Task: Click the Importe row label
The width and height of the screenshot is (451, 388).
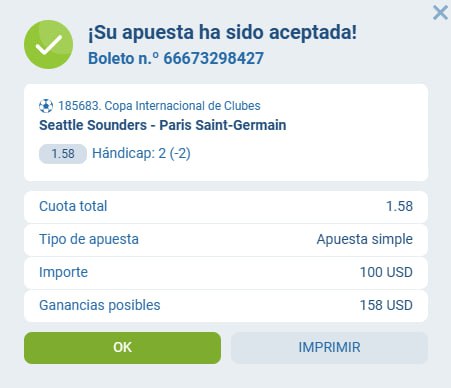Action: pyautogui.click(x=63, y=272)
